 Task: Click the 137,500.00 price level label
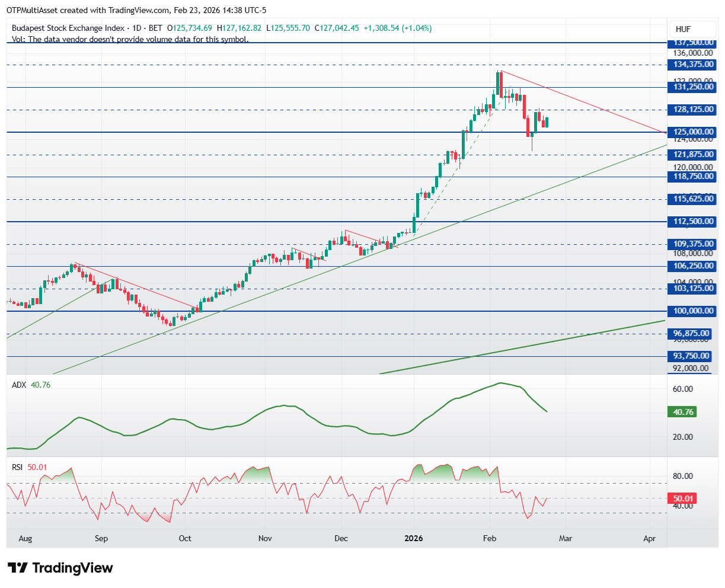[x=692, y=43]
